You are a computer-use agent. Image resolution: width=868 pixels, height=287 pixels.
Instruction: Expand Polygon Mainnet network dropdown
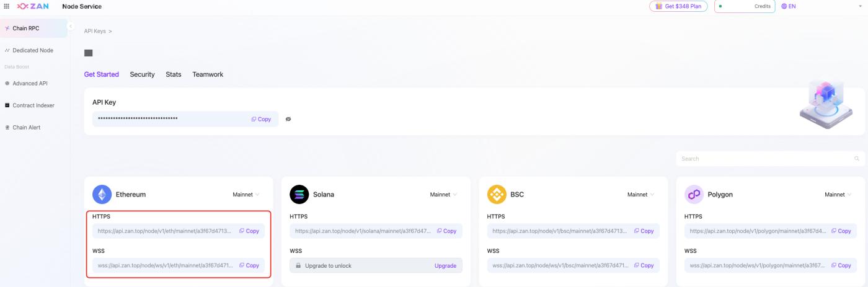click(838, 195)
